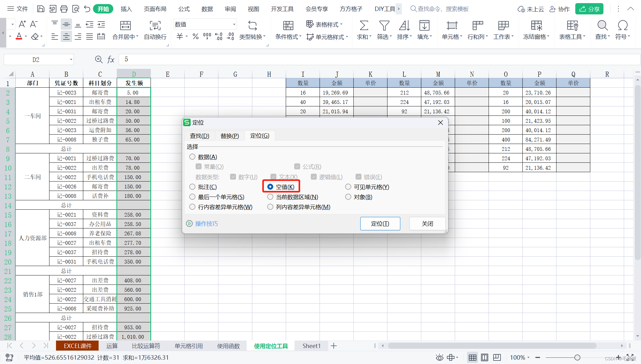Click the AutoSum (求和) icon
The width and height of the screenshot is (641, 364).
click(x=364, y=25)
